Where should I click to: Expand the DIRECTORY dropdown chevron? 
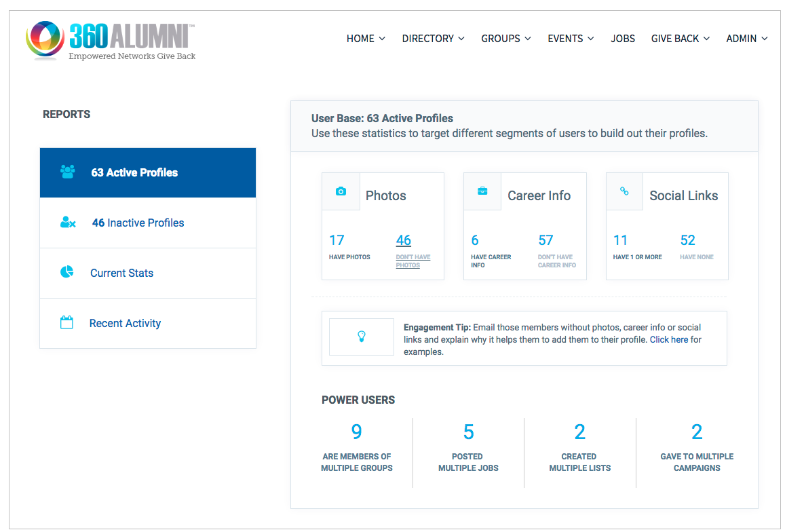pos(461,39)
